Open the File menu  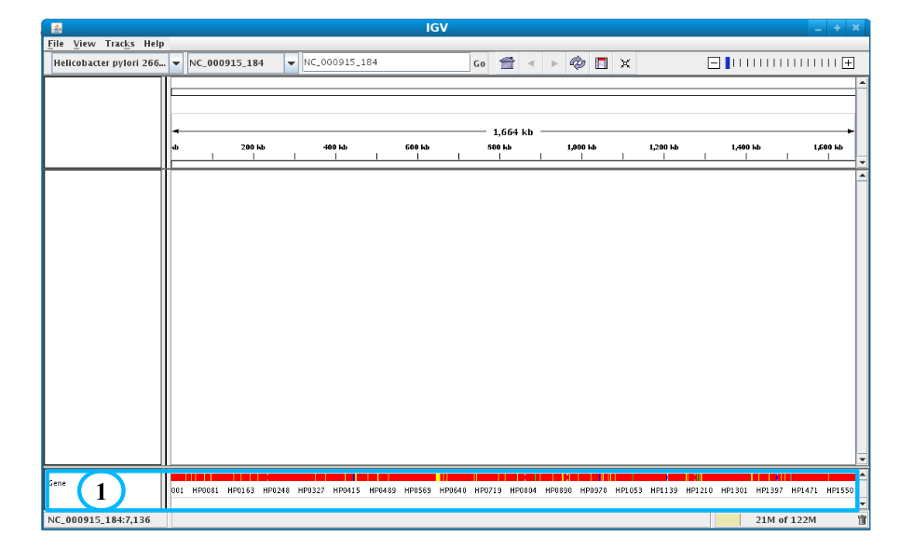coord(56,44)
